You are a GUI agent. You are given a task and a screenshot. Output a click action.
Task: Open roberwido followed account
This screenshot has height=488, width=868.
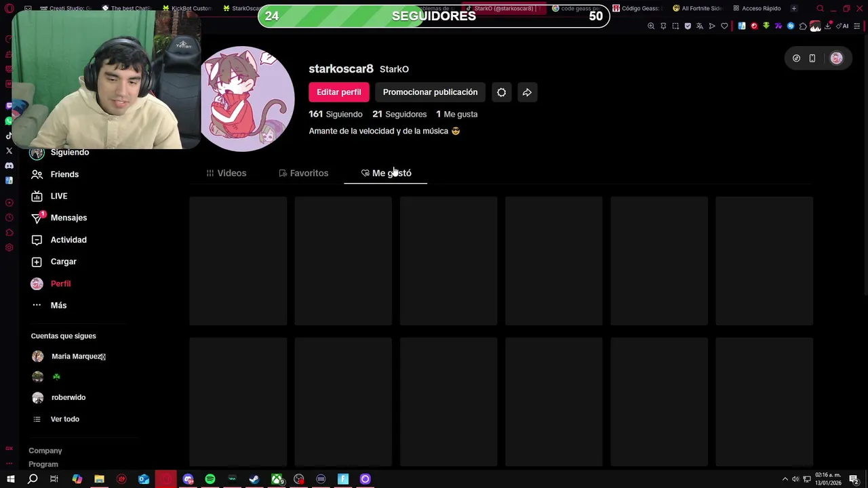(59, 398)
